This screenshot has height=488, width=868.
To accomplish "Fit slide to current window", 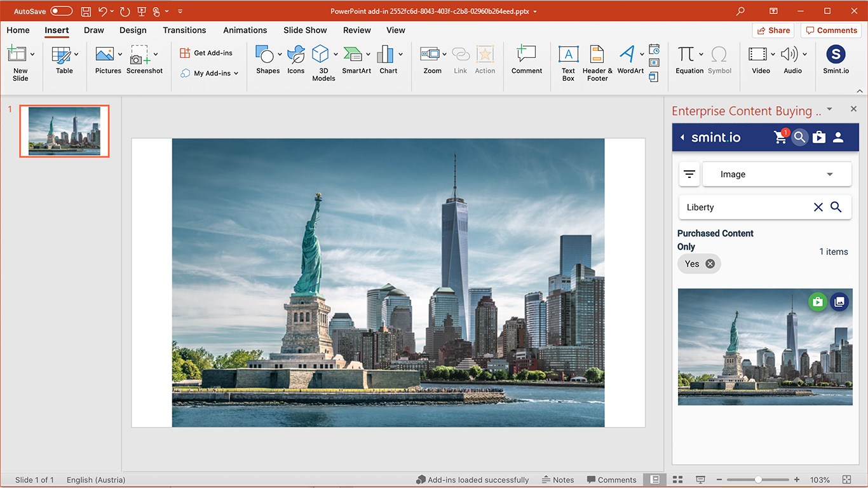I will coord(846,480).
